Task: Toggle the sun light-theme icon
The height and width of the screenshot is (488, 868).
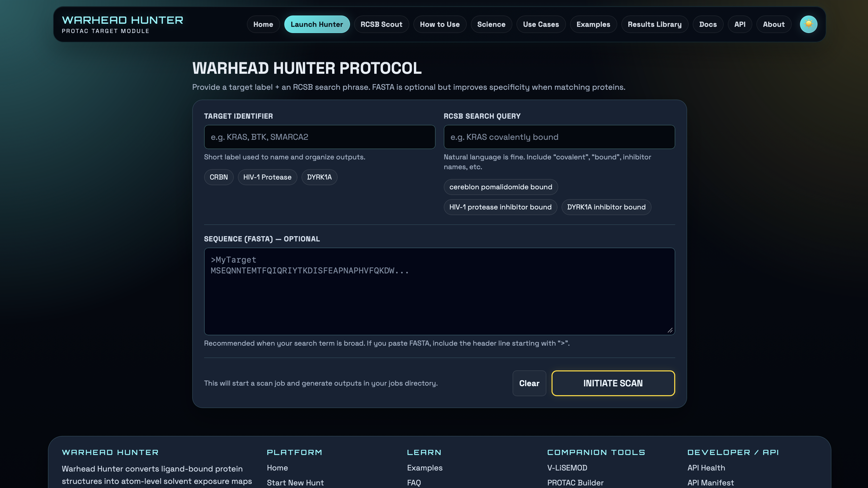Action: 808,24
